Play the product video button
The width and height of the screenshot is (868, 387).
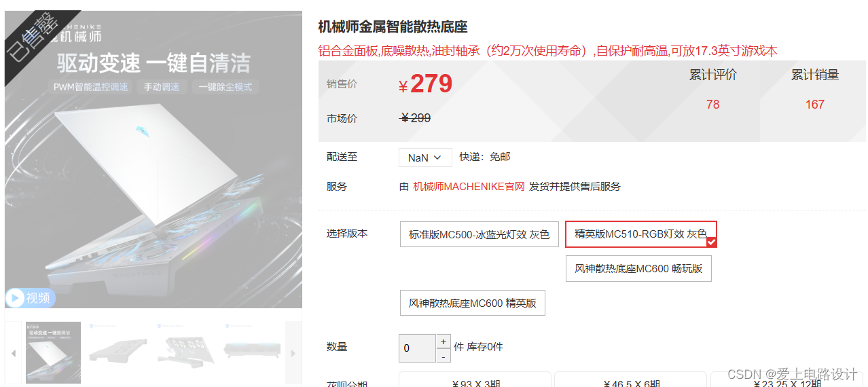tap(30, 298)
